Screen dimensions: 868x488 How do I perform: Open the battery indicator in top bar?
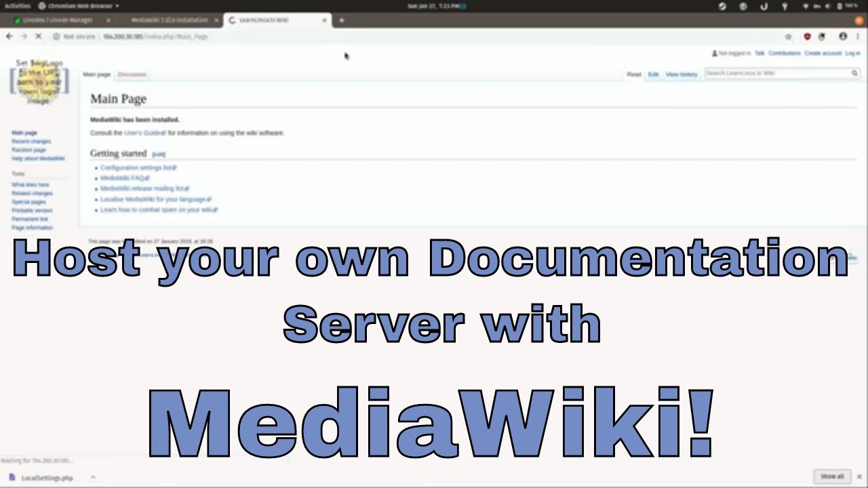click(847, 6)
